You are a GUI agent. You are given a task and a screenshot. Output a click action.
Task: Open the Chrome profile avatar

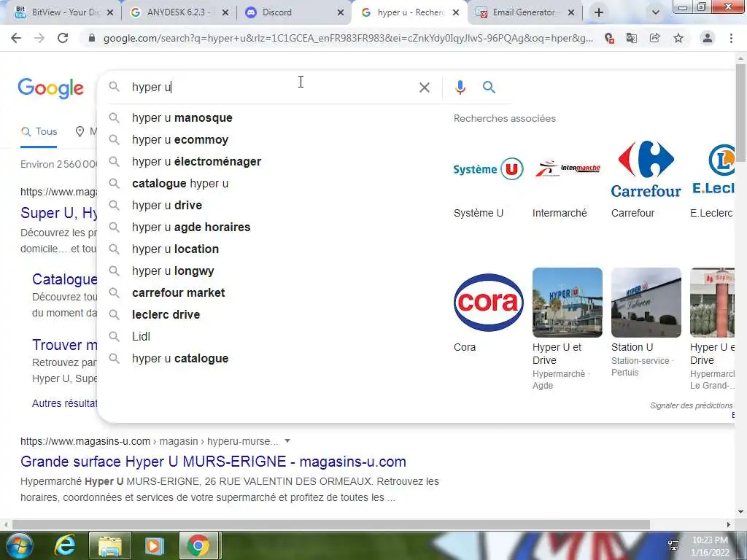coord(708,38)
